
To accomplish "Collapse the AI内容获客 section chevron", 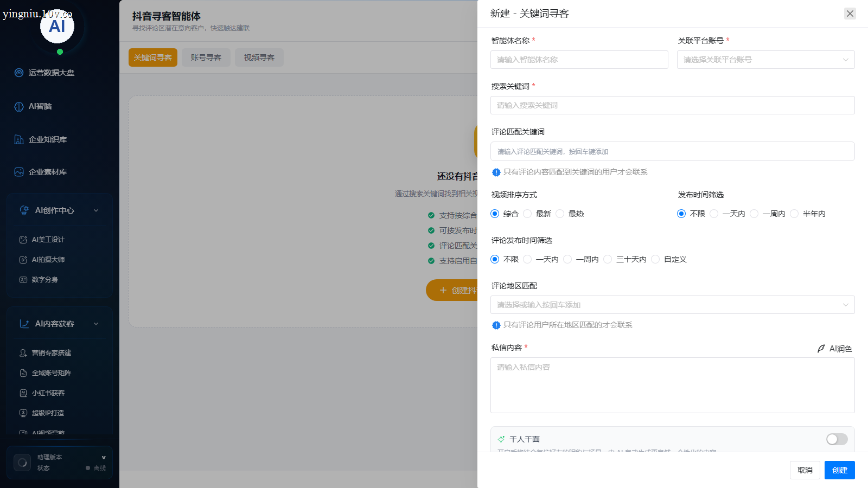I will tap(96, 324).
